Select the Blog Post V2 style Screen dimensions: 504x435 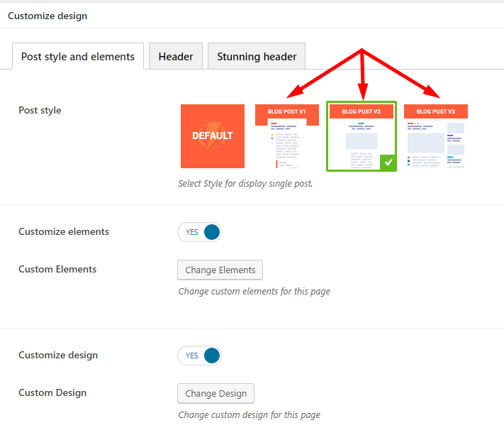[362, 136]
